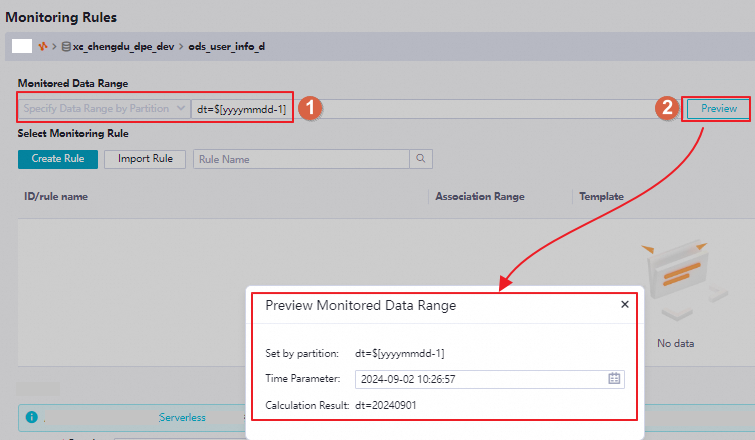755x440 pixels.
Task: Open Specify Data Range by Partition dropdown
Action: point(104,109)
